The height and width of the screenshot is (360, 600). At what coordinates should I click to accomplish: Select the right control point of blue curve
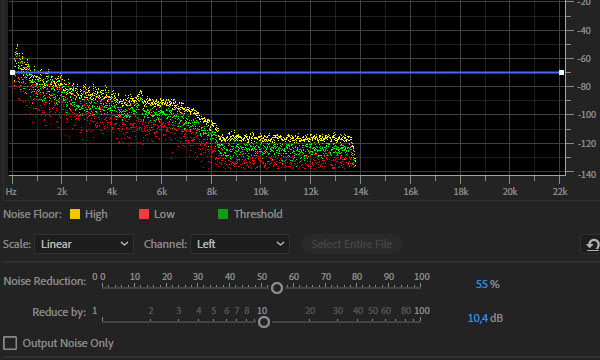click(561, 72)
